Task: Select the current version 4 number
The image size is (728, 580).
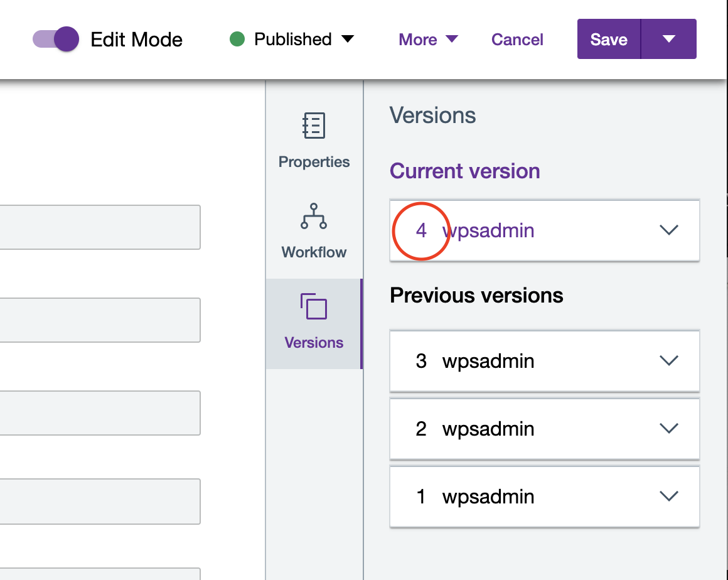Action: pos(421,230)
